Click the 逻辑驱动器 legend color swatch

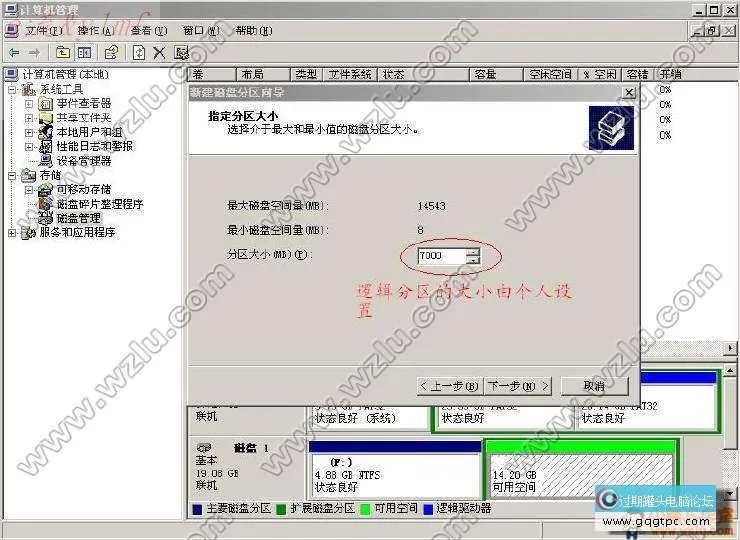[429, 509]
